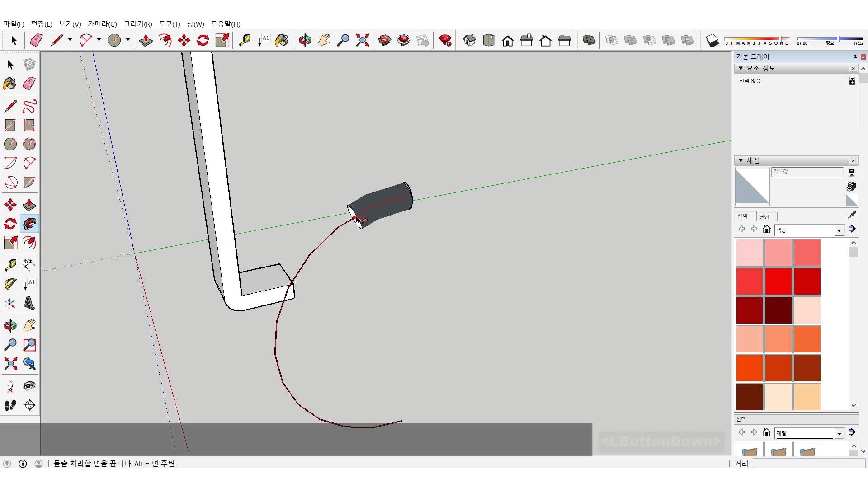The width and height of the screenshot is (868, 488).
Task: Click the materials home button
Action: [x=766, y=230]
